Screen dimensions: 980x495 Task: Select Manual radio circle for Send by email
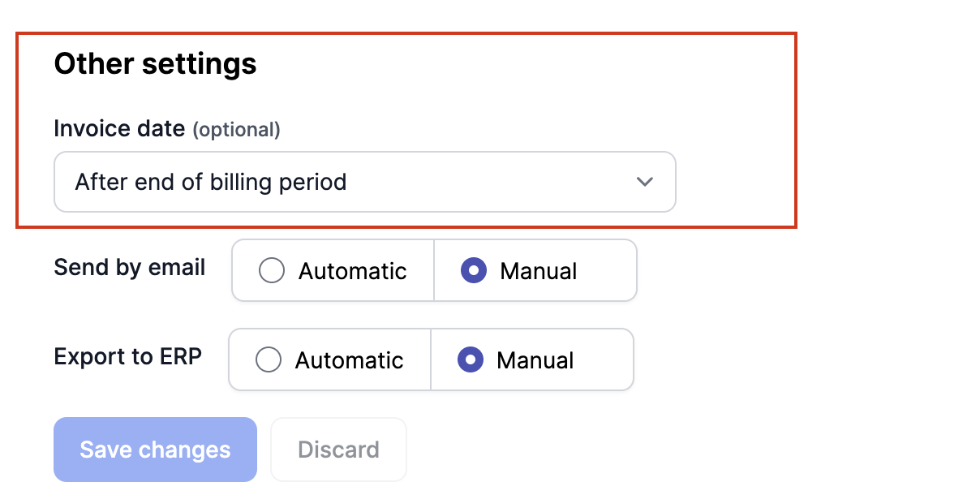click(474, 270)
